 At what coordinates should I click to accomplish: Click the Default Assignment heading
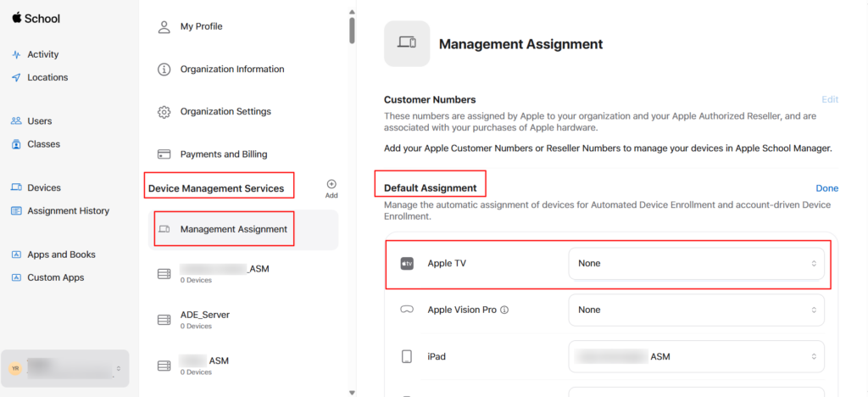(430, 188)
